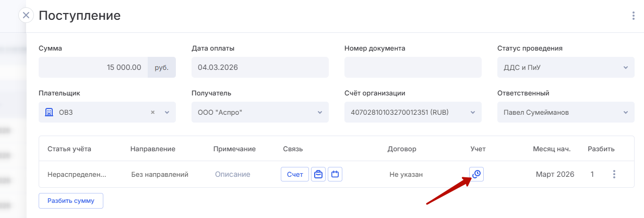644x218 pixels.
Task: Focus the Номер документа field
Action: (412, 67)
